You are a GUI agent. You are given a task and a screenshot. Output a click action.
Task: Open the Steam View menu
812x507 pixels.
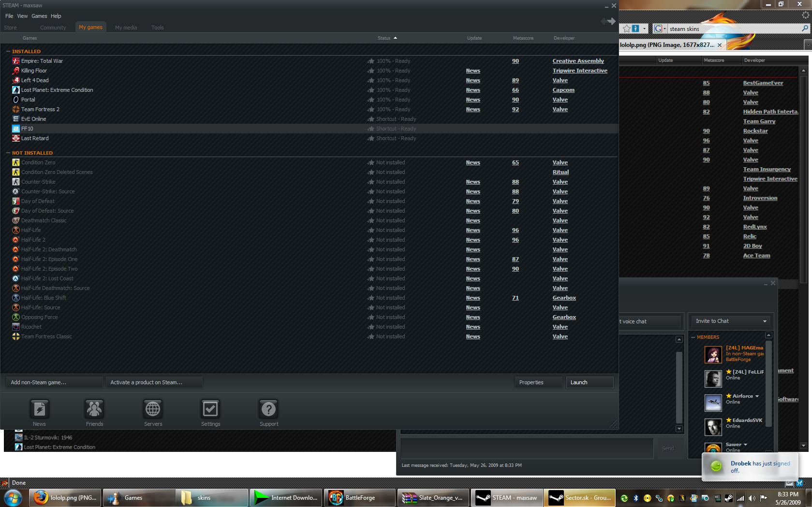tap(22, 16)
